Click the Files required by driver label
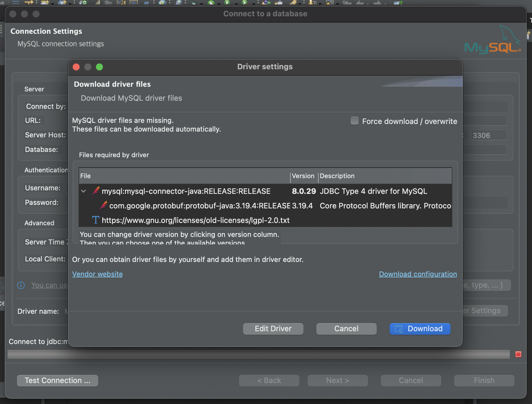 [x=114, y=155]
